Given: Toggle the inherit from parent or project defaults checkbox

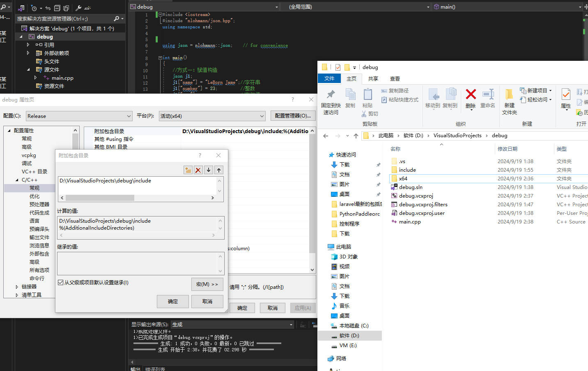Looking at the screenshot, I should click(61, 282).
